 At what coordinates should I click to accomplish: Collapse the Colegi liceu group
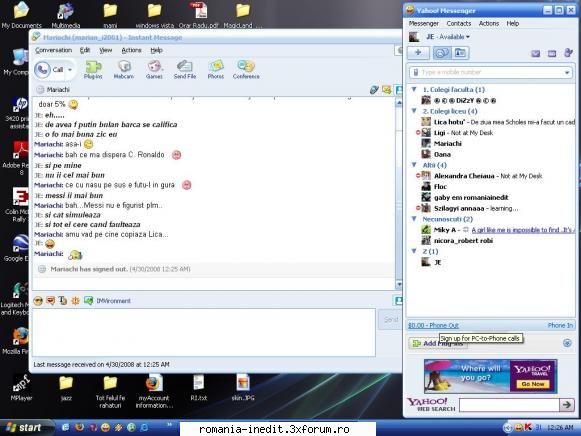(x=414, y=111)
